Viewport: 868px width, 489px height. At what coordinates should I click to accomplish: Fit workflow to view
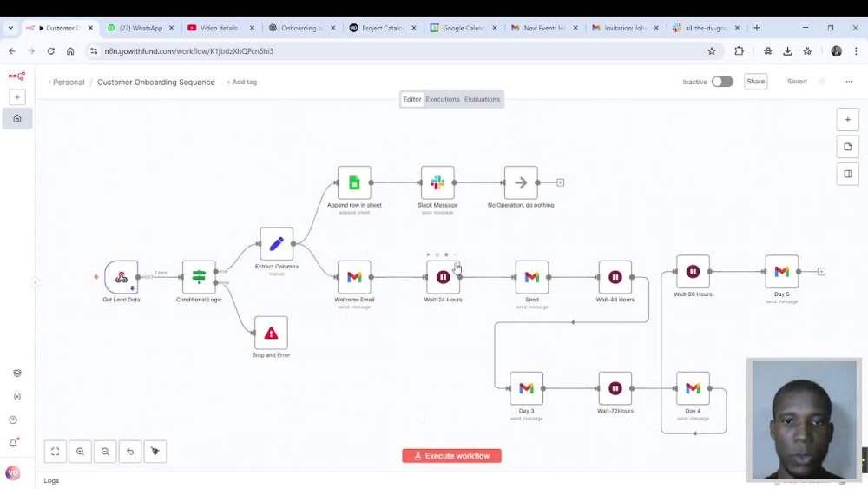click(x=56, y=452)
